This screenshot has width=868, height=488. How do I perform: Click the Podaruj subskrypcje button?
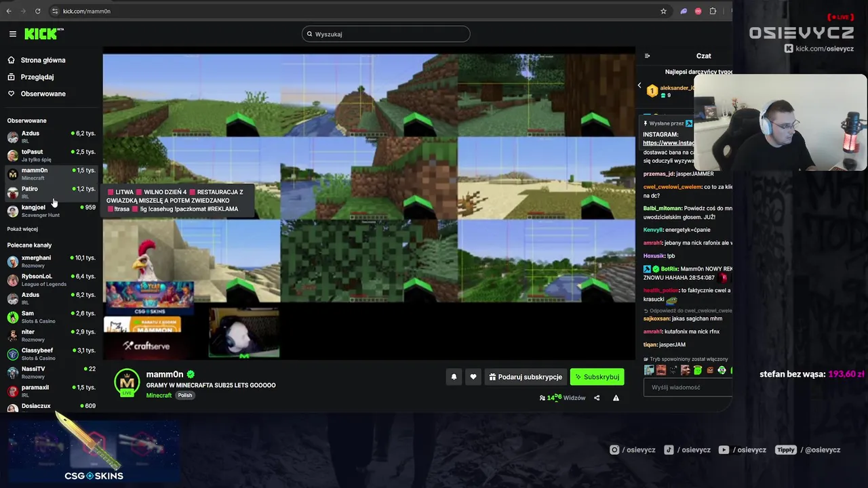pyautogui.click(x=526, y=377)
